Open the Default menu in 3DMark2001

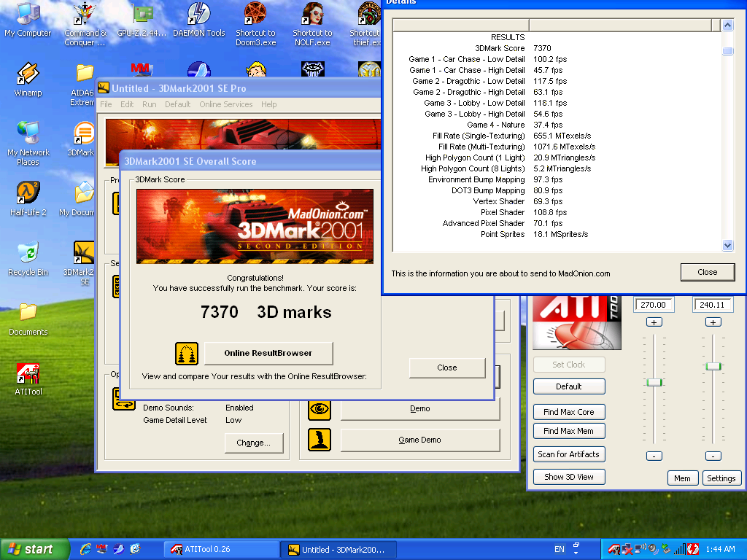[x=178, y=104]
